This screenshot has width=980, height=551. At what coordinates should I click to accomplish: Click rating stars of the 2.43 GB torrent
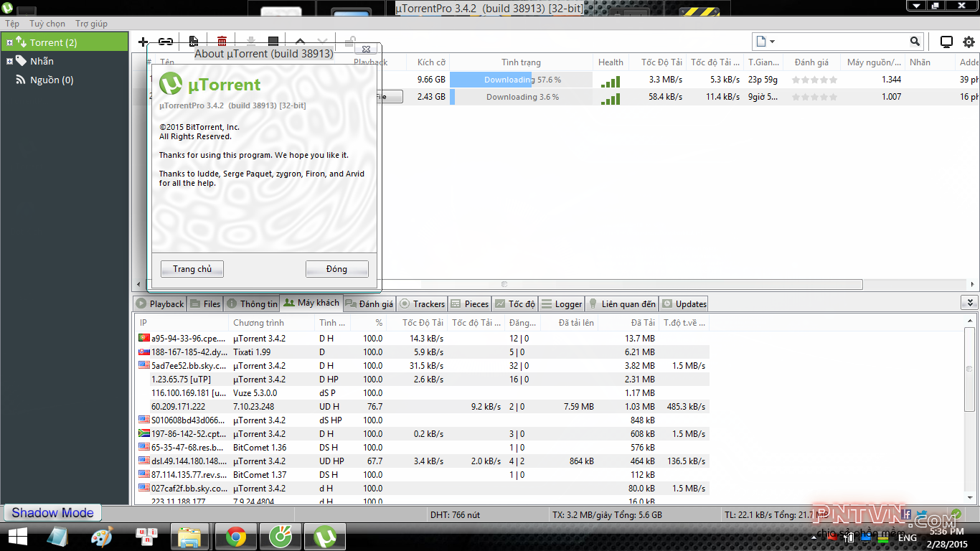coord(814,97)
